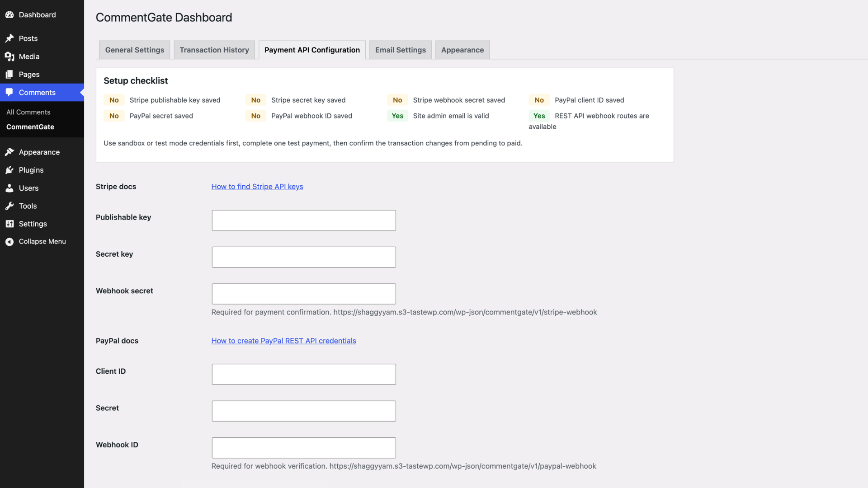This screenshot has width=868, height=488.
Task: Click No badge for PayPal secret saved
Action: point(114,116)
